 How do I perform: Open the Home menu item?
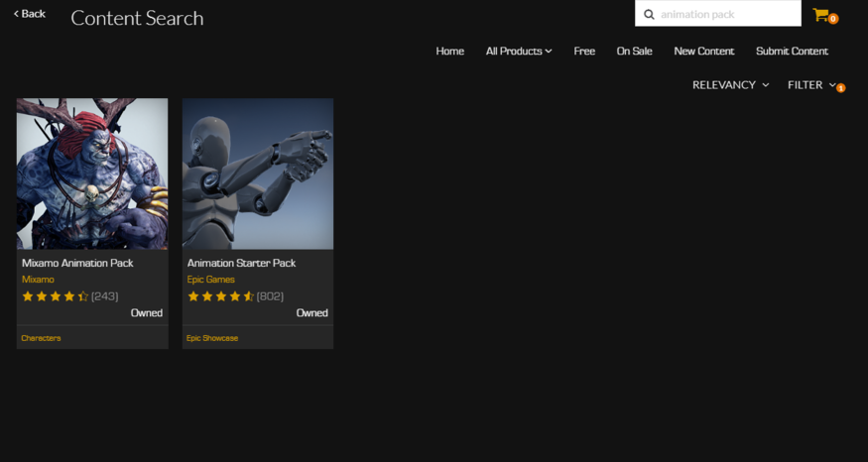pyautogui.click(x=449, y=51)
